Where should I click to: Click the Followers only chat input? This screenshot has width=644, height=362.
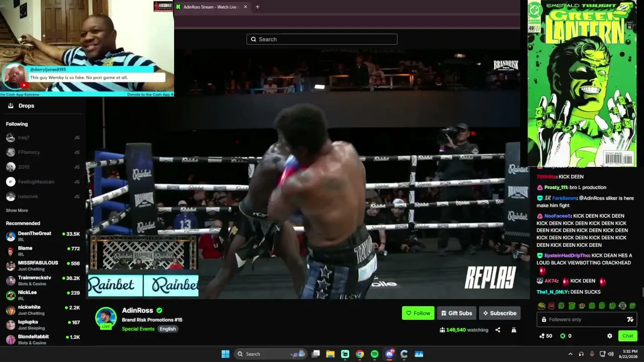click(587, 319)
